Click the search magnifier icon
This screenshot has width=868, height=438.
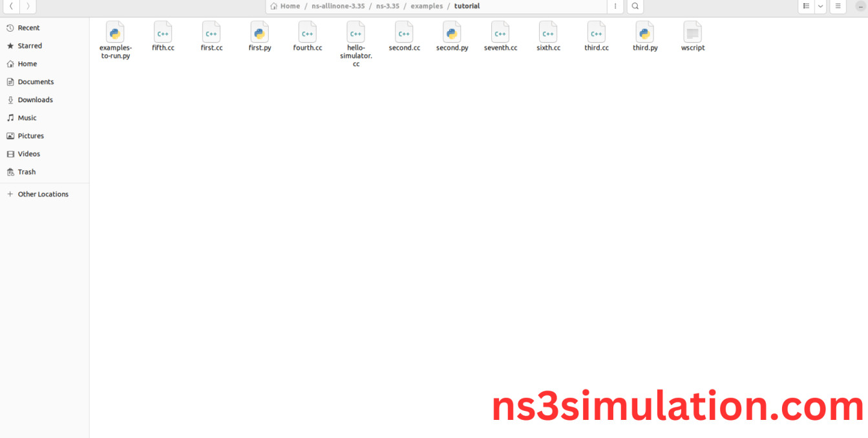coord(635,6)
